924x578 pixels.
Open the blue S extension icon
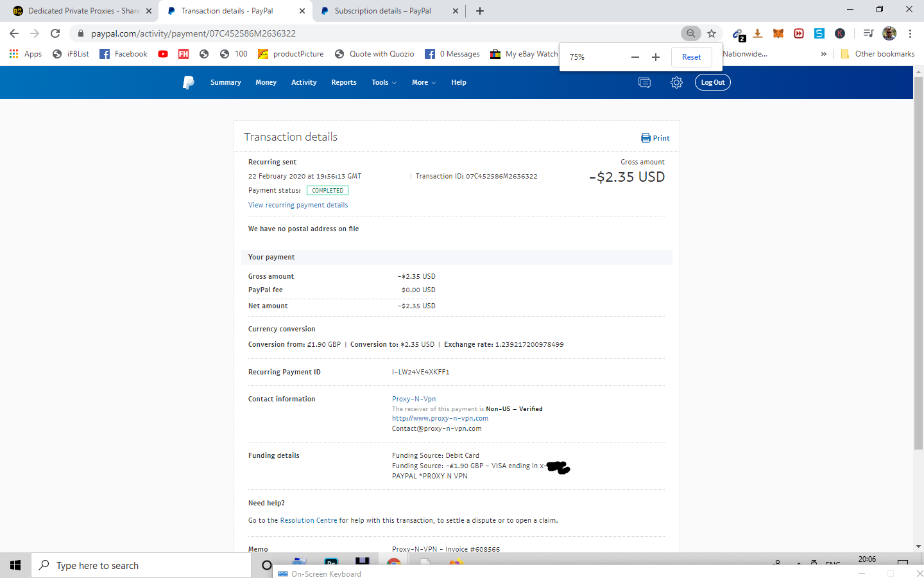[x=819, y=33]
